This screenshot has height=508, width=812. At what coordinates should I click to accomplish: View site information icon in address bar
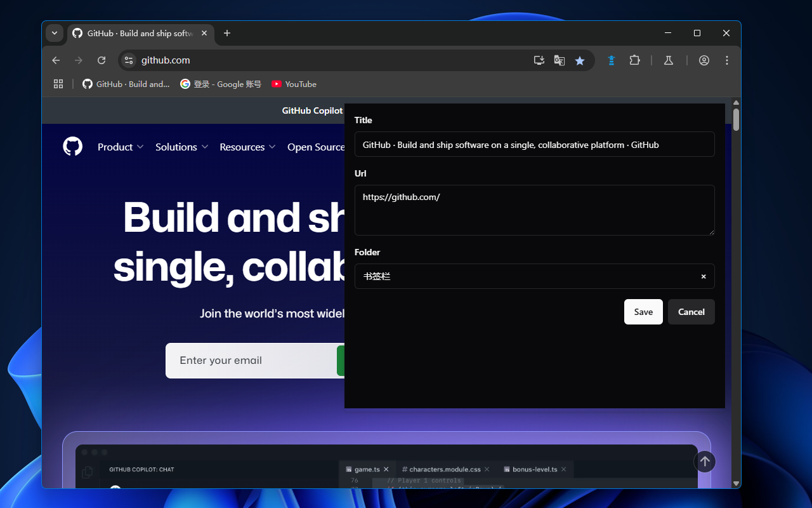129,60
